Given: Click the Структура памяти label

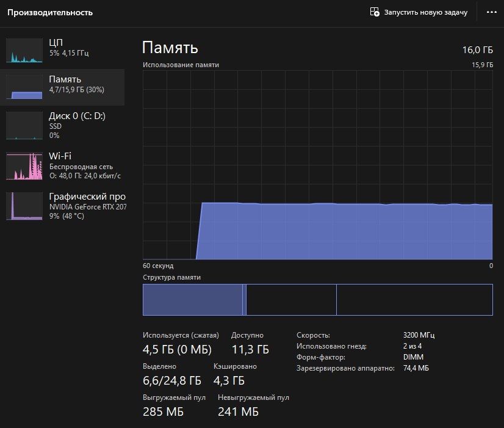Looking at the screenshot, I should (171, 278).
